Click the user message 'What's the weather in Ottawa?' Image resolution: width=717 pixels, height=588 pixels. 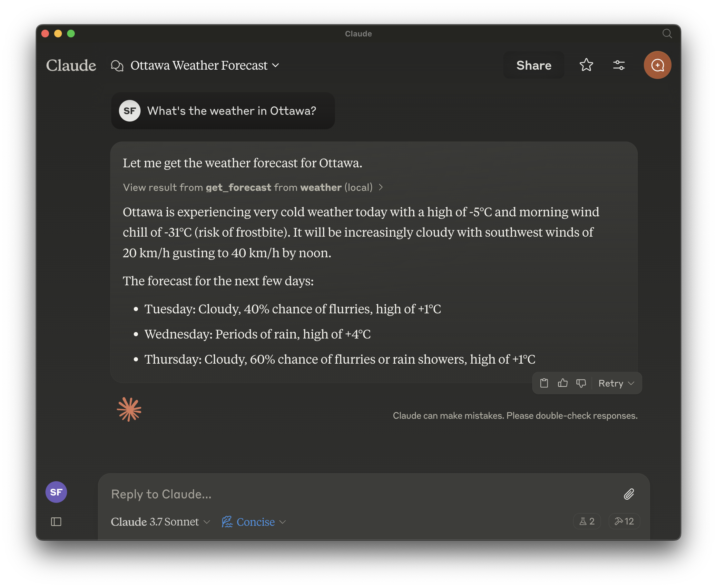click(232, 111)
